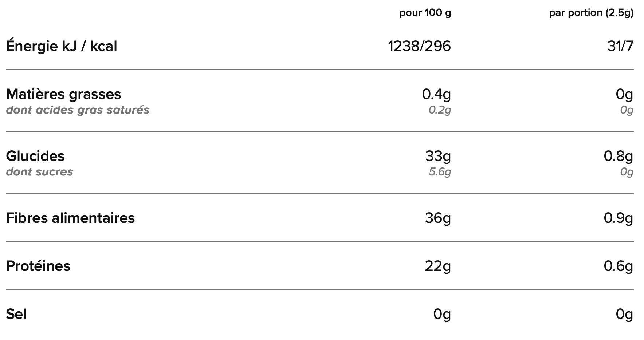Click the 1238/296 energy value
The height and width of the screenshot is (340, 644).
click(419, 46)
